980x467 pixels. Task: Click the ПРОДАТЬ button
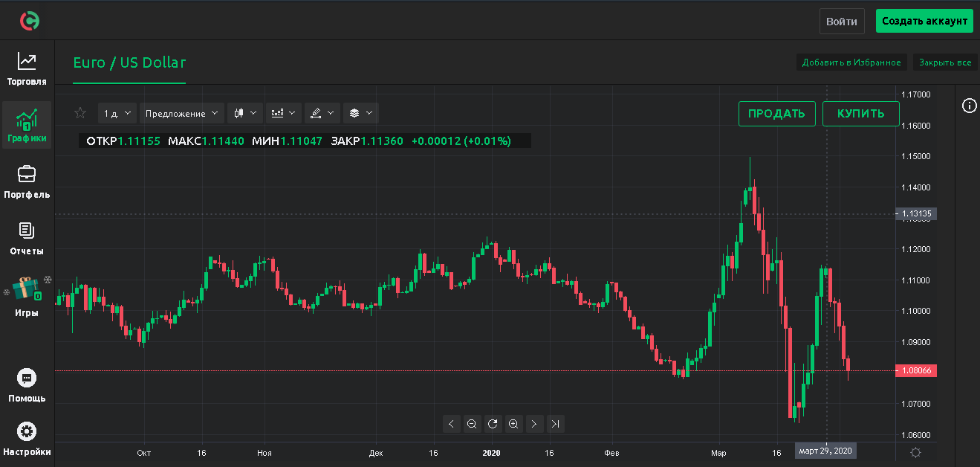(x=776, y=114)
